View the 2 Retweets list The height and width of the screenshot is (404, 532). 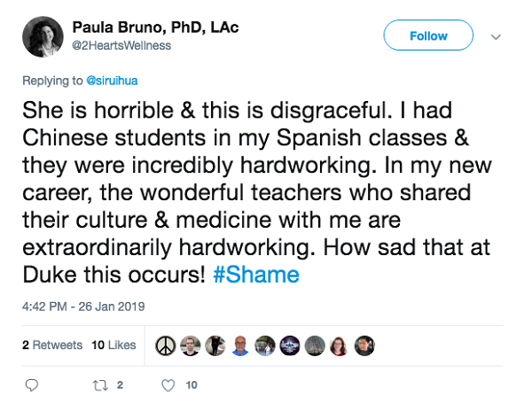coord(52,346)
